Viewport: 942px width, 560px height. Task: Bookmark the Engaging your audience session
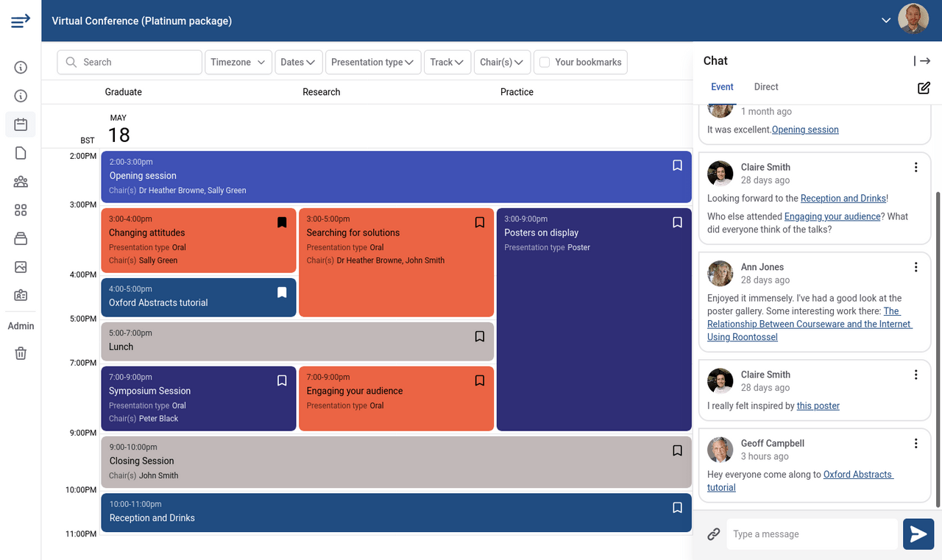click(479, 380)
